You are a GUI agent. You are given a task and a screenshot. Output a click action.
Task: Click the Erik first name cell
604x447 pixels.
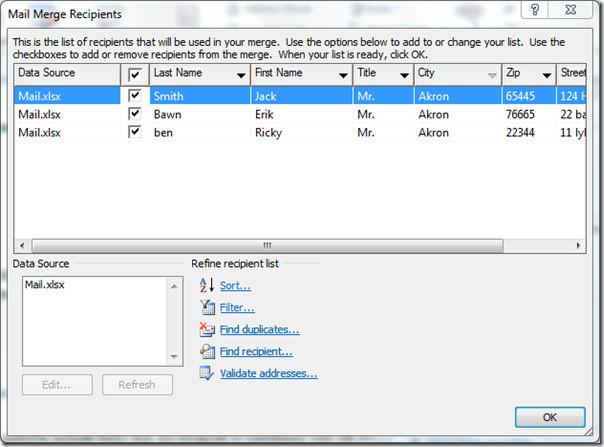(301, 114)
